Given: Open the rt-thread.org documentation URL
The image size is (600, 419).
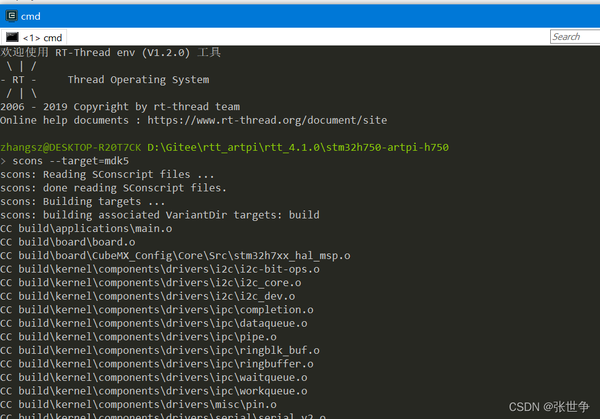Looking at the screenshot, I should 266,120.
